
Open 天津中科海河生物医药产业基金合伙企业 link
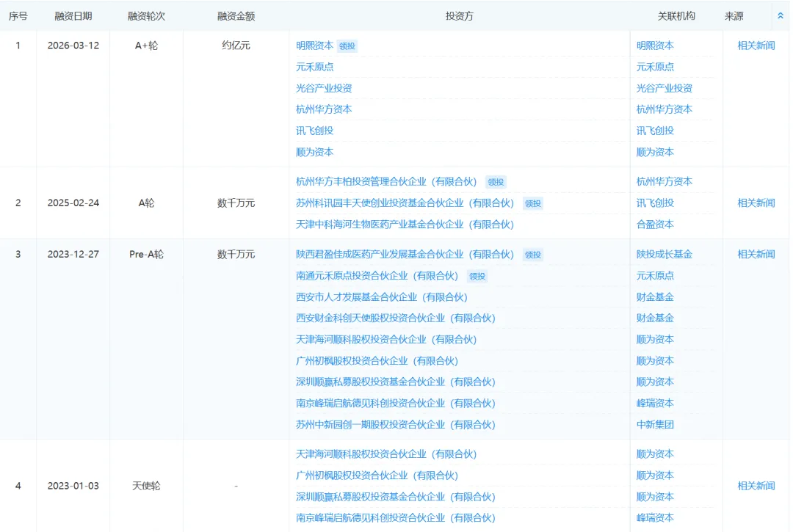405,225
